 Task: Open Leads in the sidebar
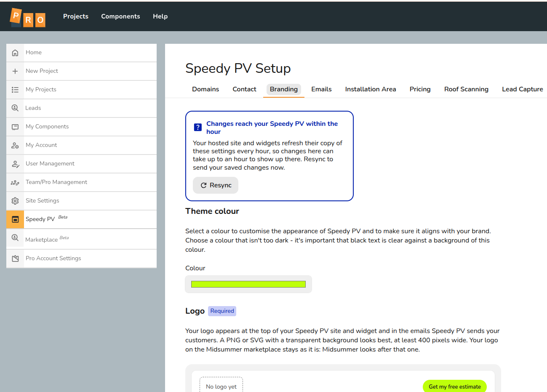click(x=82, y=108)
